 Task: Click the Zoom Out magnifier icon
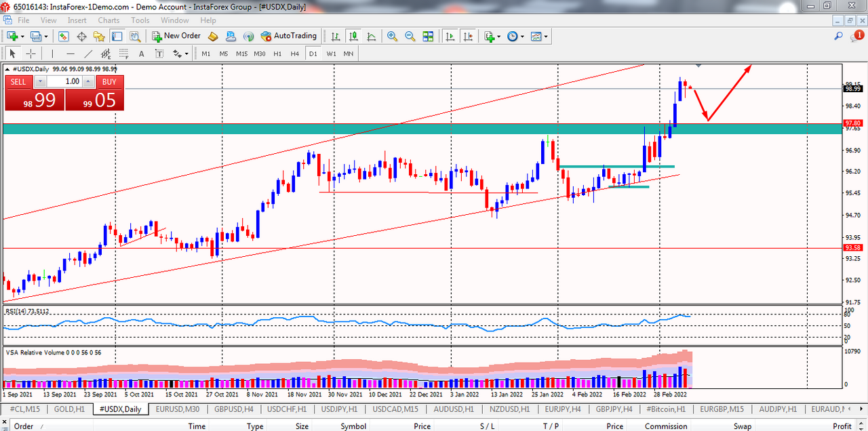(410, 36)
